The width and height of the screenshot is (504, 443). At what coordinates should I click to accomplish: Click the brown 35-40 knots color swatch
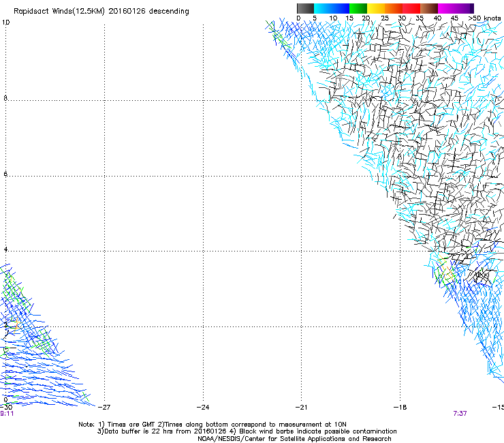[429, 8]
